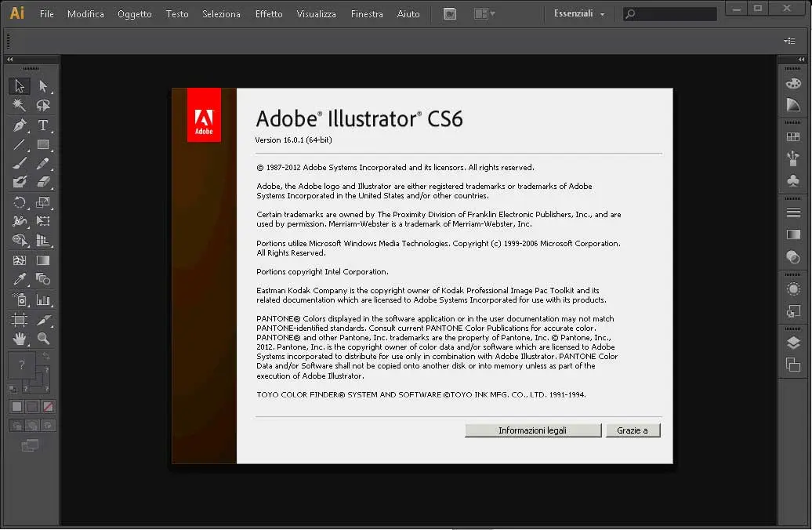Choose the Eyedropper tool
The width and height of the screenshot is (812, 530).
(19, 279)
